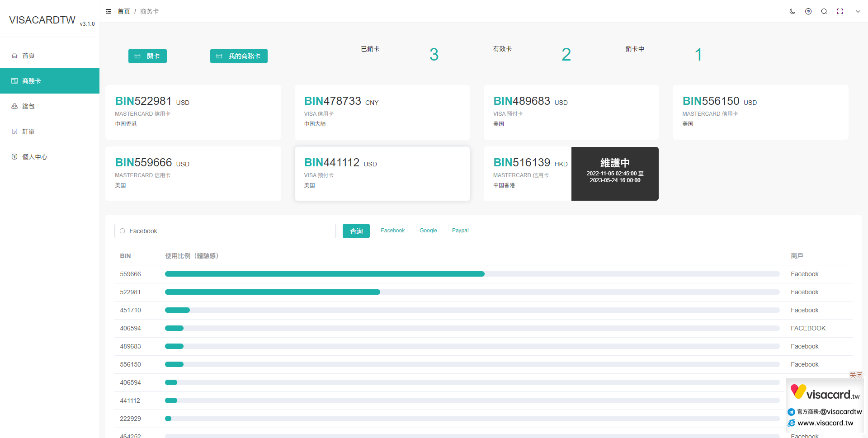
Task: Expand the user dropdown chevron at top right
Action: (858, 11)
